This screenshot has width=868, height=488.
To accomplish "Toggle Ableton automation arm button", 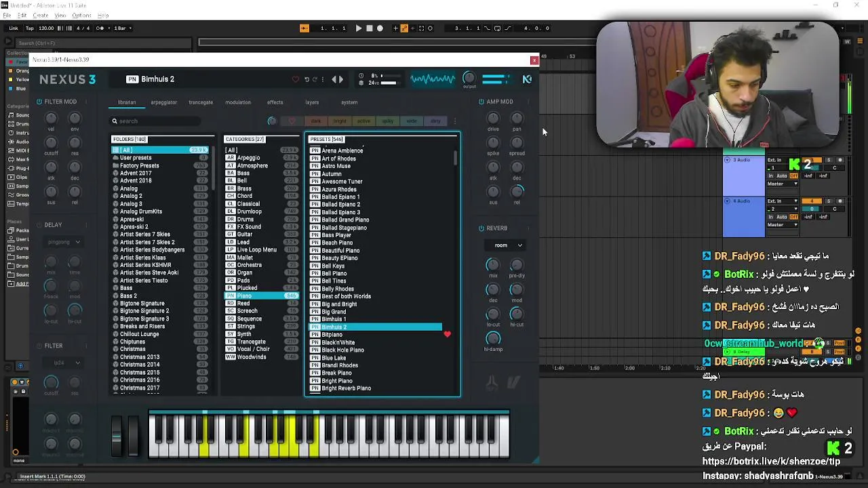I will tap(404, 28).
